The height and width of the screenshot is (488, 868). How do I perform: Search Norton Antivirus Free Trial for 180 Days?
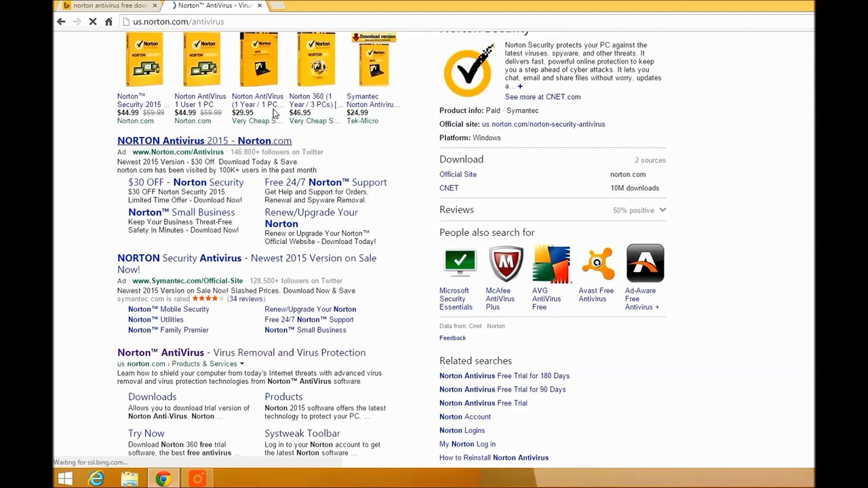click(505, 376)
